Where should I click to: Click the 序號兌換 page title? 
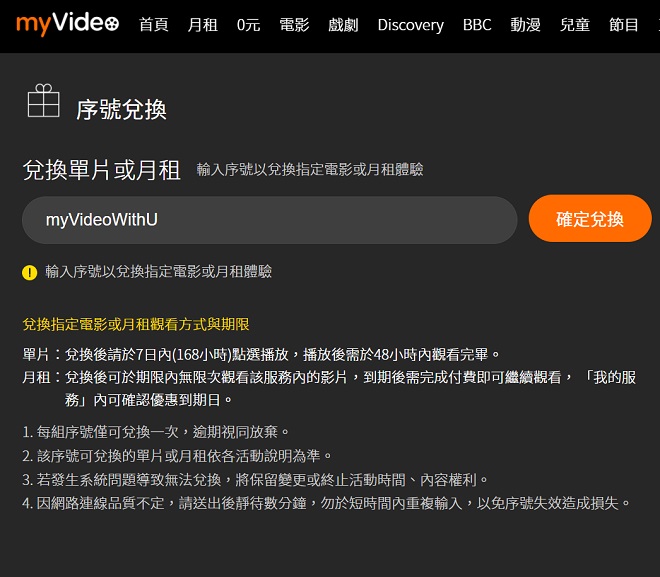121,109
